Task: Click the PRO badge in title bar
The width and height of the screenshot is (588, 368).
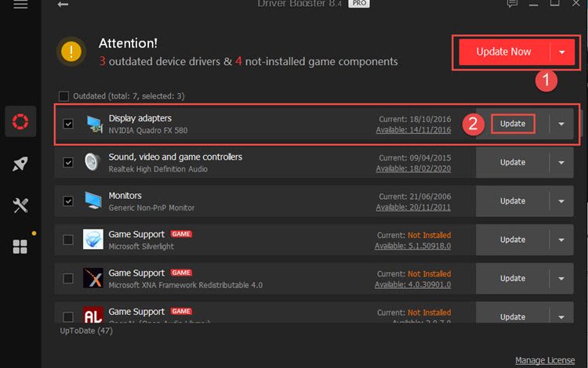Action: pos(359,3)
